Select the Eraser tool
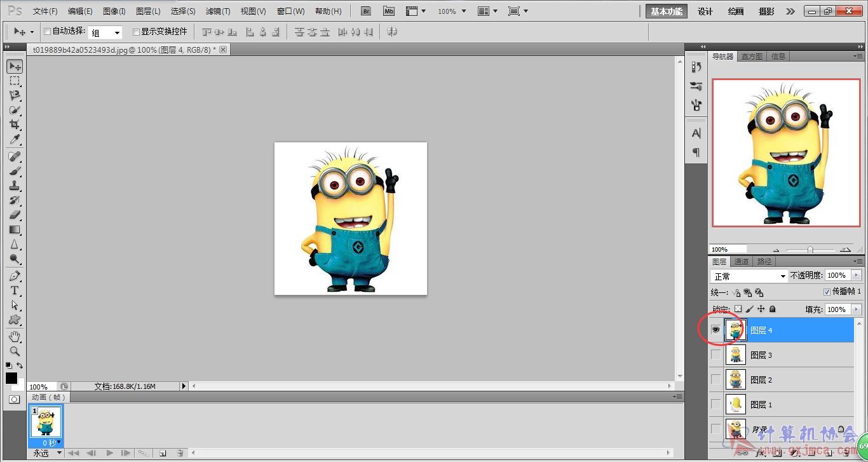 (x=15, y=215)
